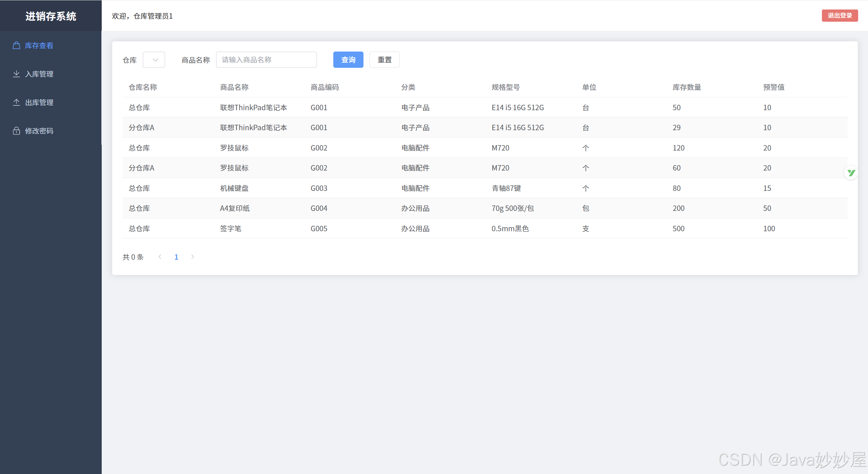868x474 pixels.
Task: Click the download arrow icon beside 入库管理
Action: click(16, 74)
